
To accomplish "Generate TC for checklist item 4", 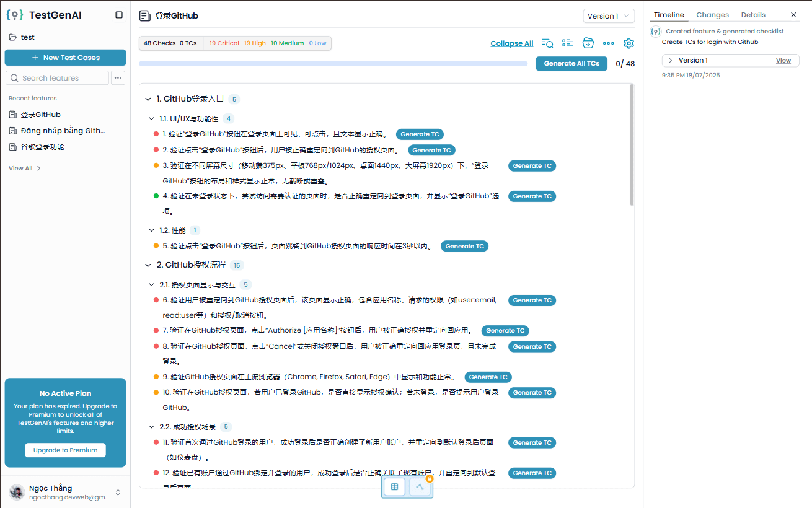I will (532, 196).
